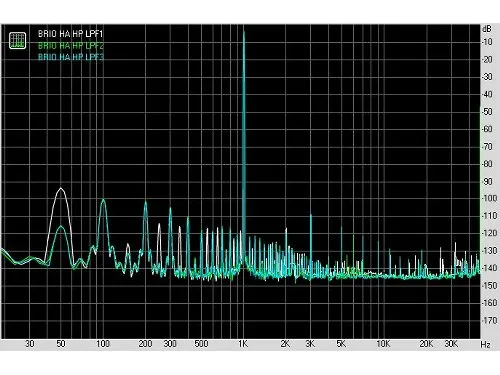Image resolution: width=500 pixels, height=375 pixels.
Task: Click the Hz axis unit label
Action: tap(486, 344)
